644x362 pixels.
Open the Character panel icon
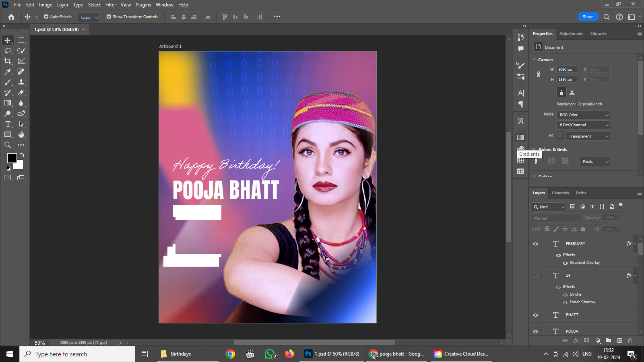pos(520,93)
